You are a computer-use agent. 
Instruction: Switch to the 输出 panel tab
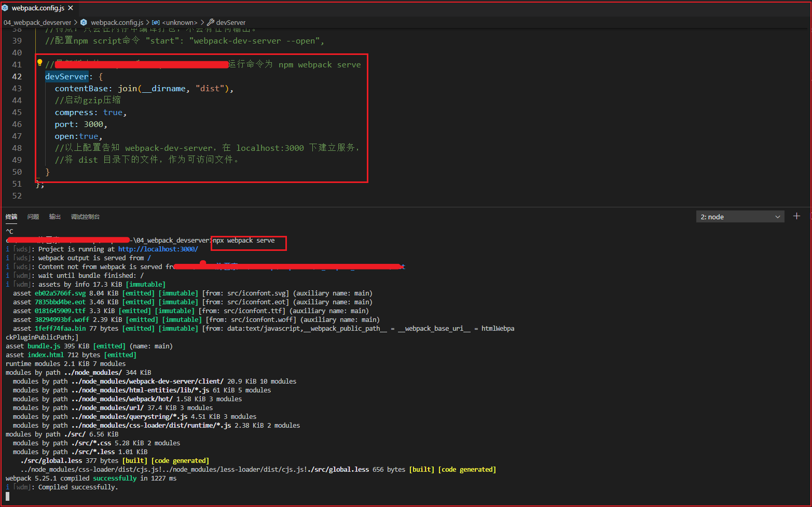[x=55, y=217]
